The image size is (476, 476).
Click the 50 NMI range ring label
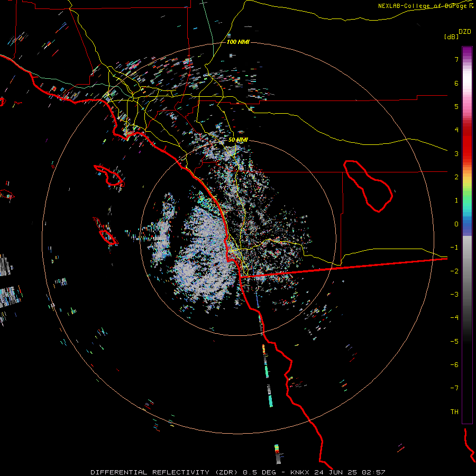pos(238,140)
